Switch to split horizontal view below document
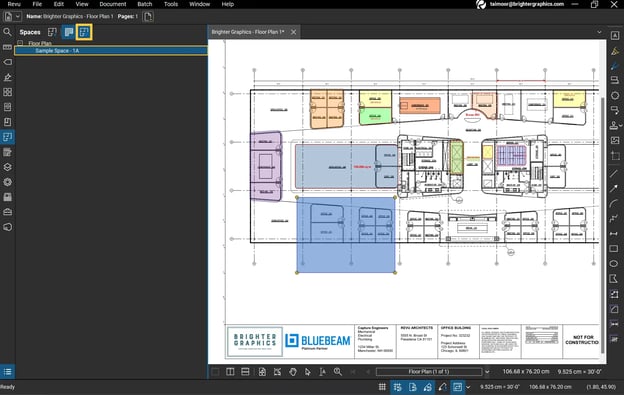624x395 pixels. [245, 372]
